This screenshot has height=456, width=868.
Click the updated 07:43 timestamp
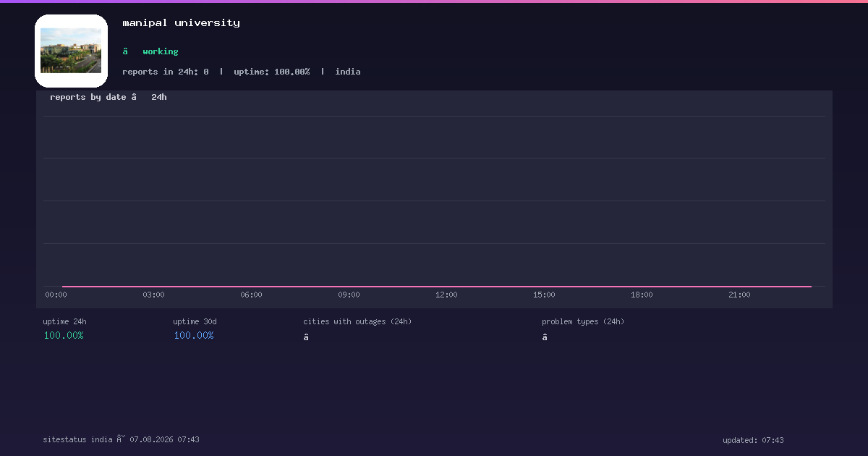click(x=753, y=440)
